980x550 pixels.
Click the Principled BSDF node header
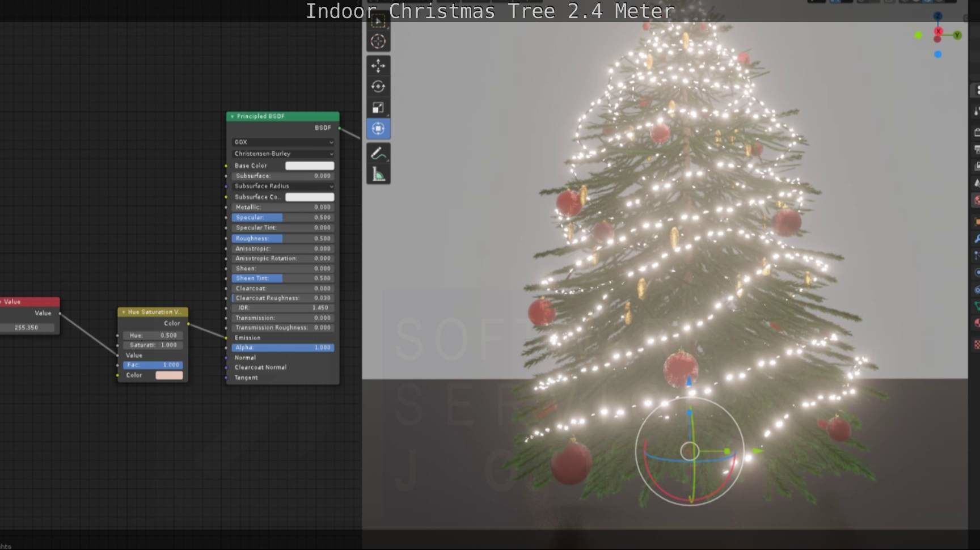pos(283,116)
